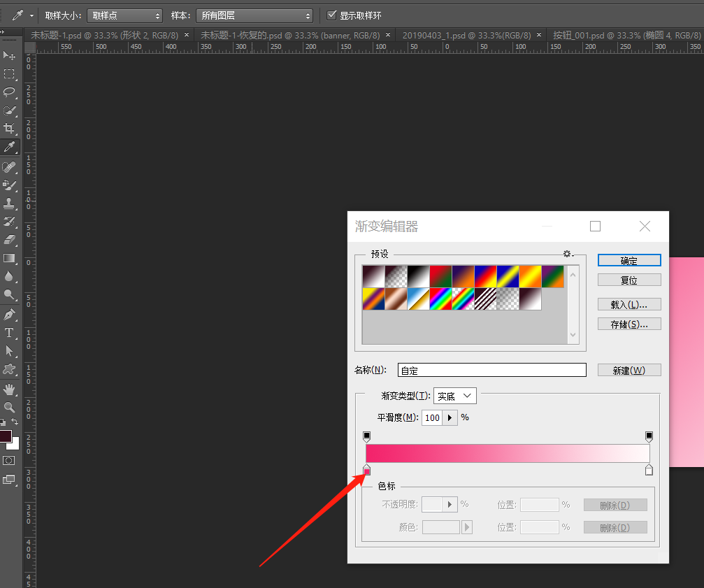Click the 名称 input field
The height and width of the screenshot is (588, 704).
point(491,371)
